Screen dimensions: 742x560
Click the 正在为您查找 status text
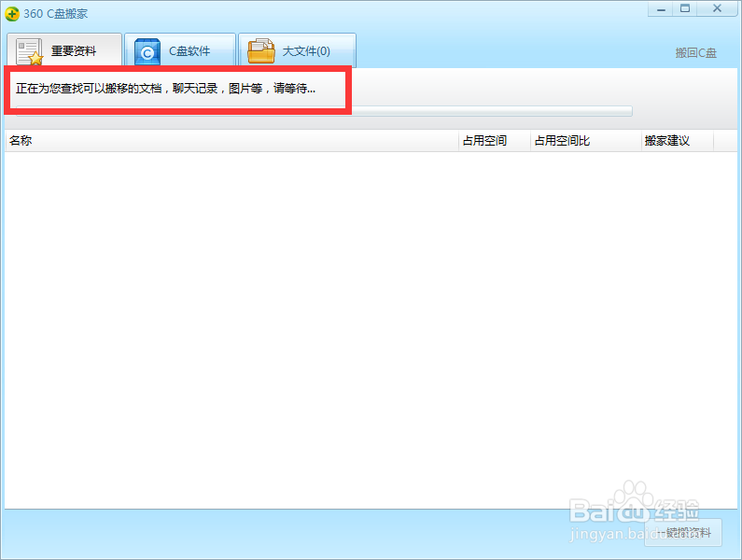[165, 89]
